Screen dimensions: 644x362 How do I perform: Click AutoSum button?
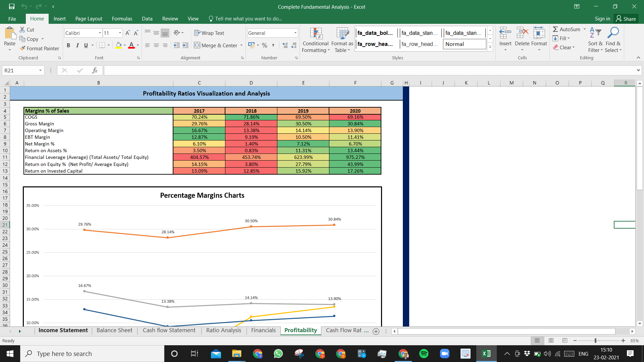click(x=567, y=29)
